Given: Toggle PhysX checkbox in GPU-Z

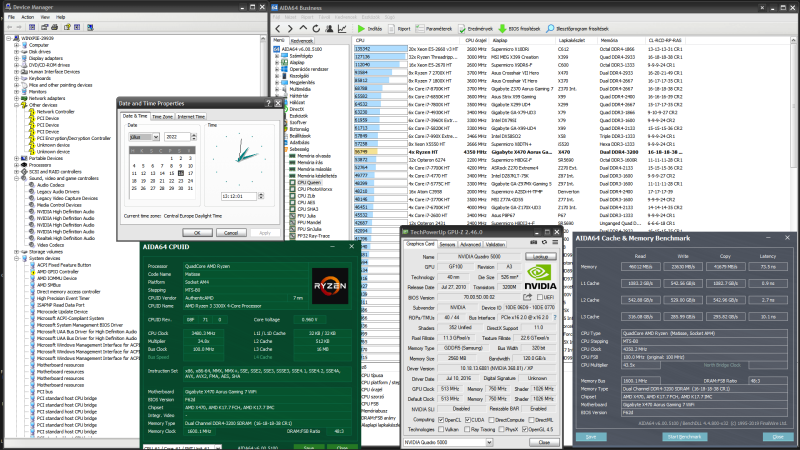Looking at the screenshot, I should click(501, 430).
